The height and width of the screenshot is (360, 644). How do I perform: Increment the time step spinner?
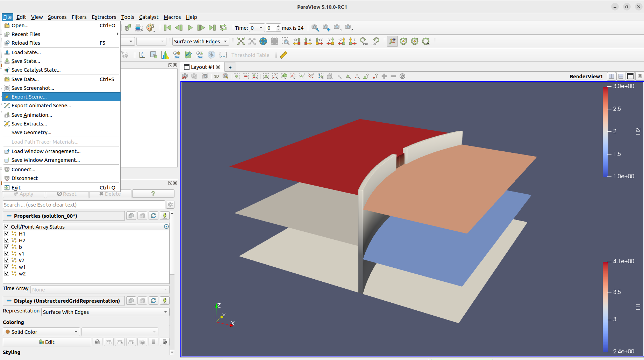278,26
